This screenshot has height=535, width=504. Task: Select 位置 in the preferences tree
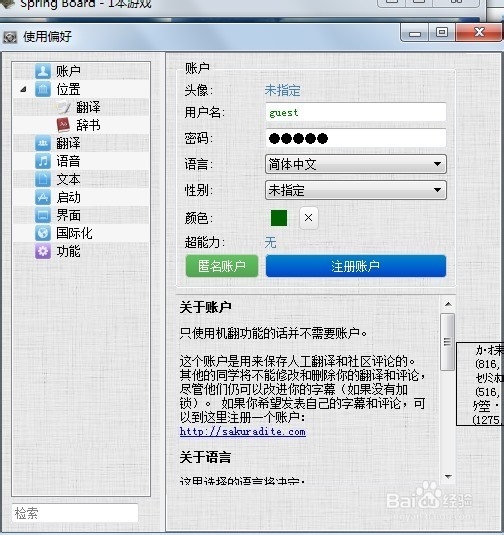(68, 89)
